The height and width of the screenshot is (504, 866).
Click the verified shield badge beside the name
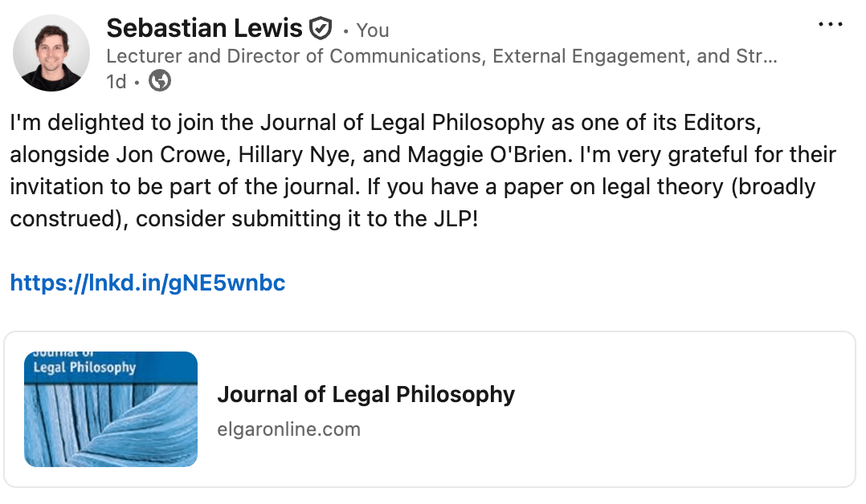tap(321, 30)
